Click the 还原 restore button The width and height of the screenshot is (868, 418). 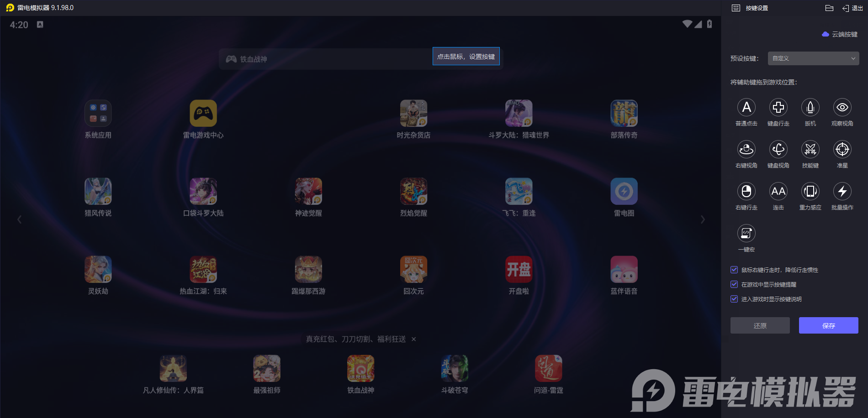point(760,325)
